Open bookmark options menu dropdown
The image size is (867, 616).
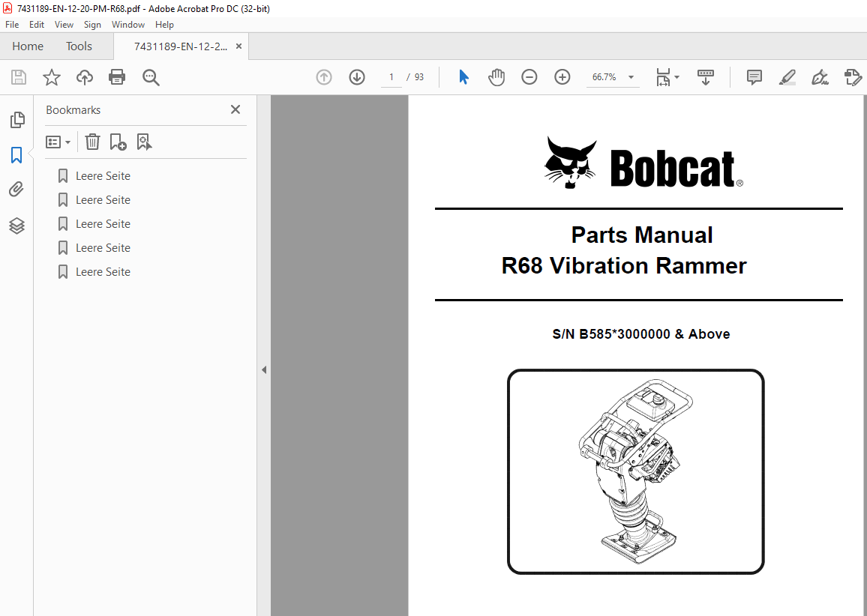pos(58,142)
